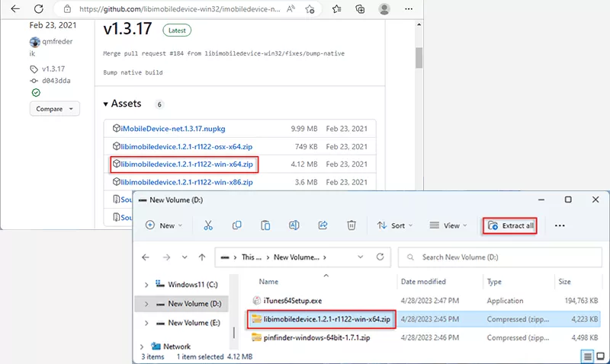Expand Windows11 (C:) in navigation tree
The height and width of the screenshot is (364, 610).
[146, 284]
